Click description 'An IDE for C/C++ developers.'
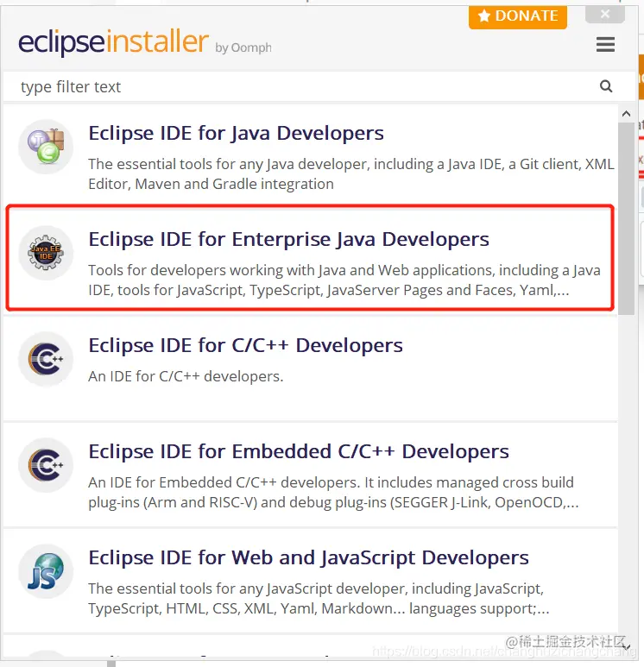Viewport: 644px width, 667px height. pyautogui.click(x=186, y=376)
